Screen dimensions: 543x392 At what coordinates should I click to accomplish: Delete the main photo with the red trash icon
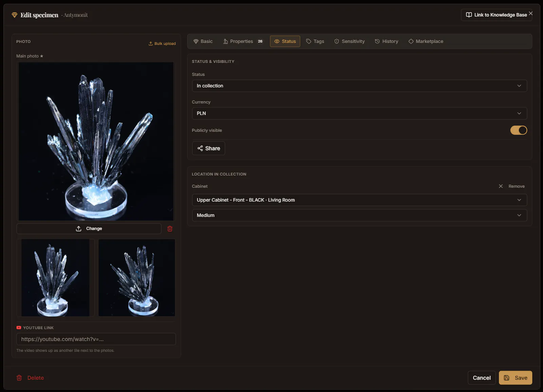[x=170, y=229]
